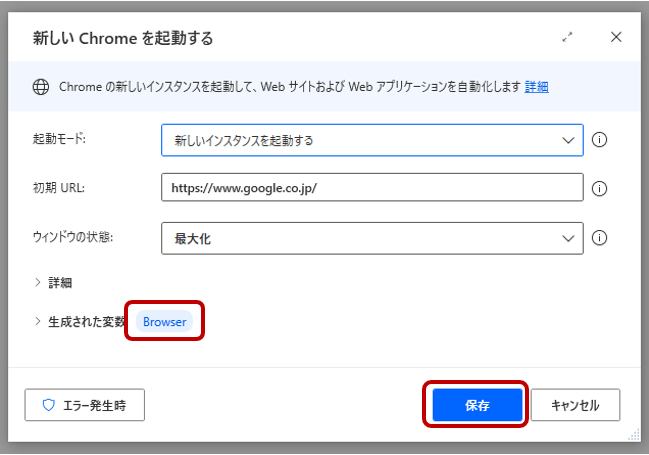Click the 保存 button
This screenshot has width=649, height=455.
tap(477, 405)
